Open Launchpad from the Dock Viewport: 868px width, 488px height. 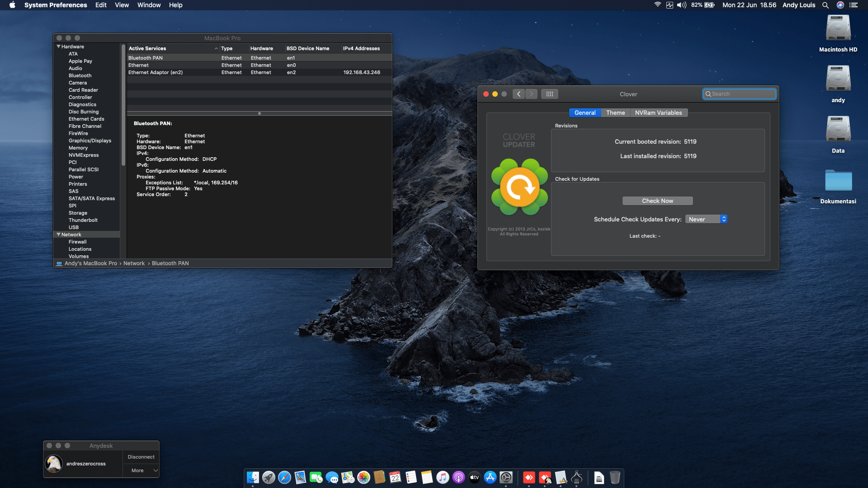(x=269, y=478)
